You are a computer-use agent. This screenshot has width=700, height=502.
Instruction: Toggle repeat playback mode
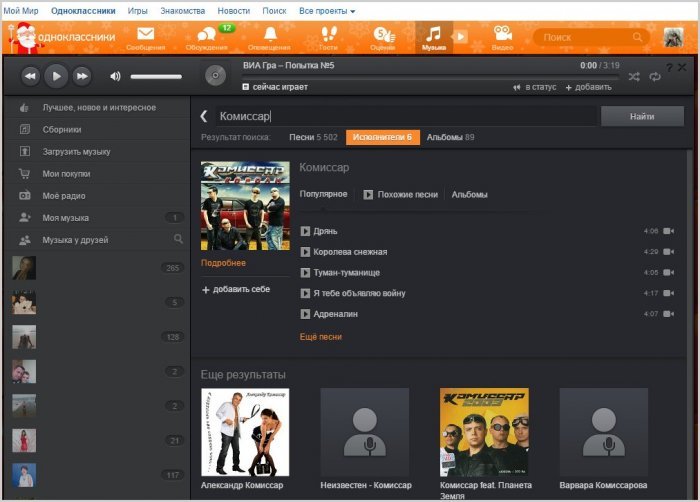pos(655,76)
